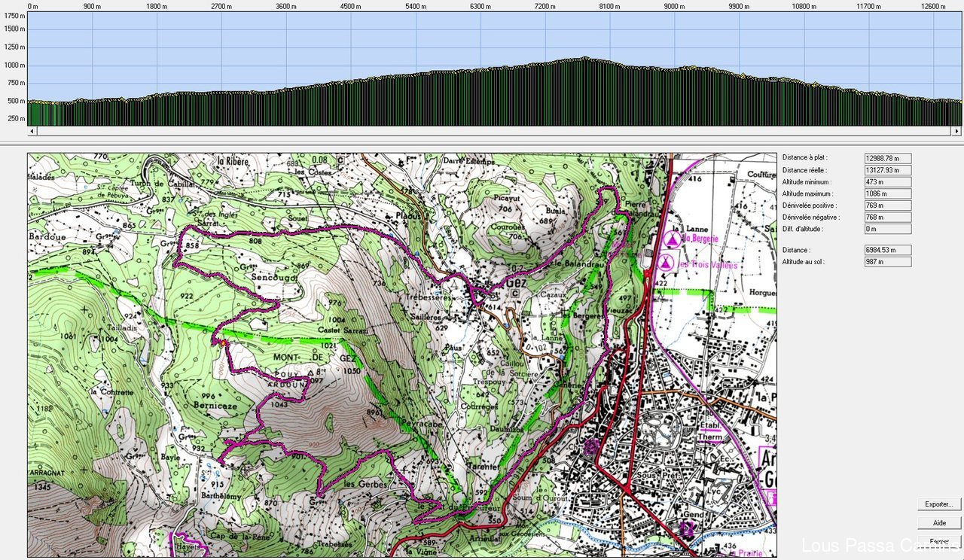Click the les Trois Vallées campsite icon
This screenshot has height=560, width=964.
(x=665, y=263)
